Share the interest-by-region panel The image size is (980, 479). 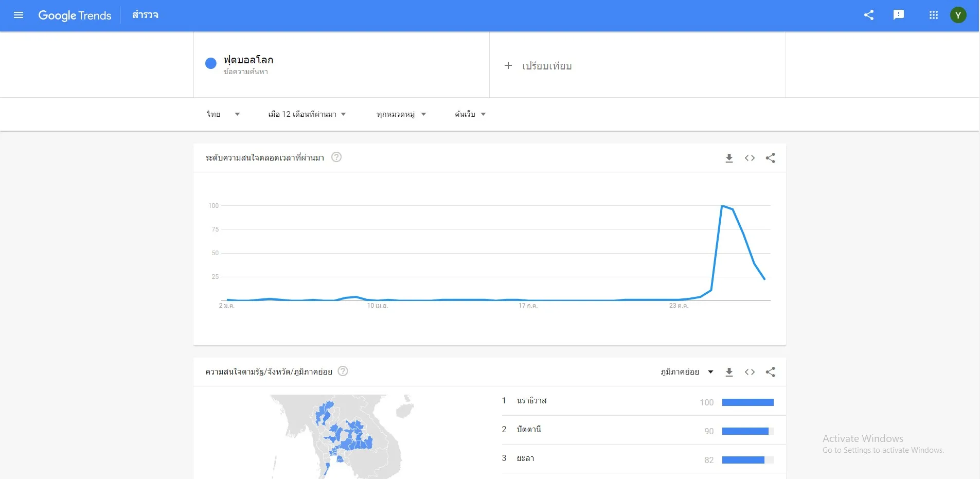(x=770, y=371)
